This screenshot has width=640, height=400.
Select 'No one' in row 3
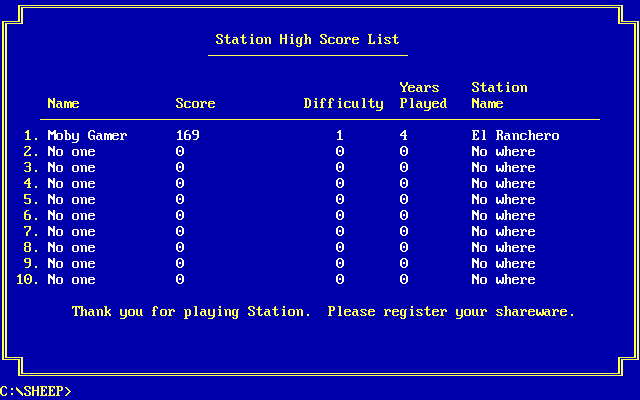point(71,167)
